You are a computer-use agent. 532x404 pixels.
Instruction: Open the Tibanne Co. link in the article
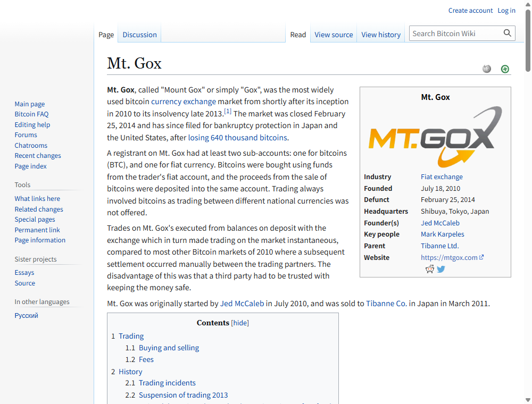pyautogui.click(x=386, y=304)
